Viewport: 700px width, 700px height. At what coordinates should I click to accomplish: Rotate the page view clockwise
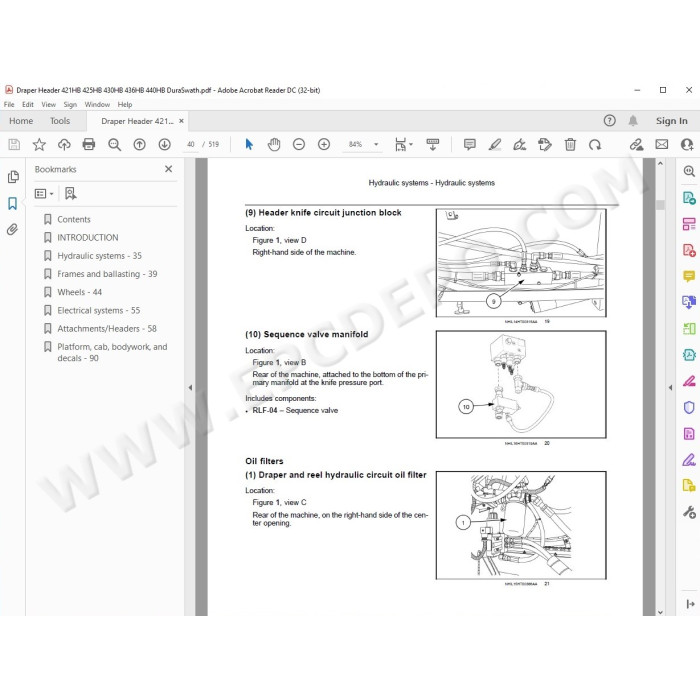(595, 144)
